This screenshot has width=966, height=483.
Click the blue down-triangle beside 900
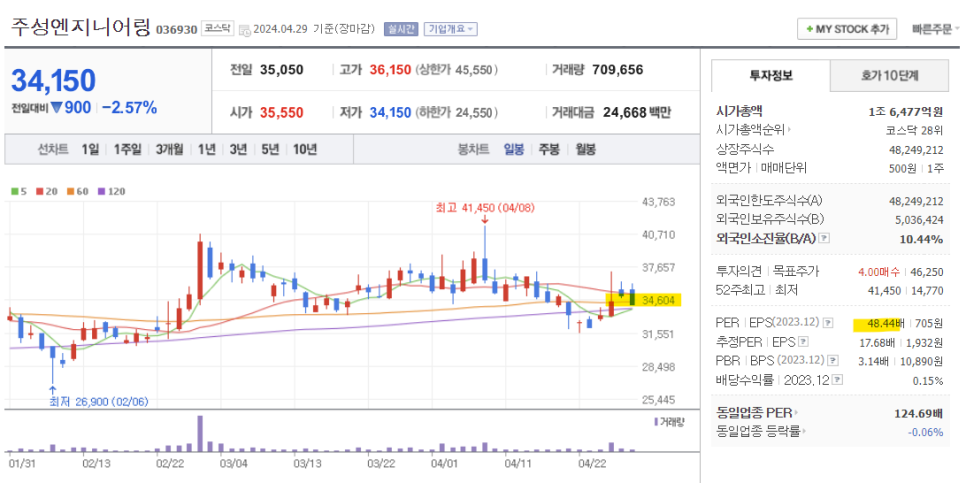coord(57,108)
